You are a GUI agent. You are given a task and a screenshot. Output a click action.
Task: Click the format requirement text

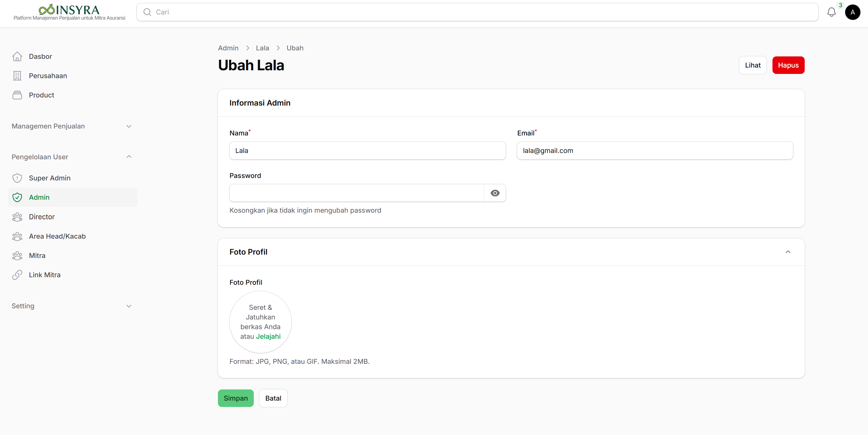click(300, 361)
